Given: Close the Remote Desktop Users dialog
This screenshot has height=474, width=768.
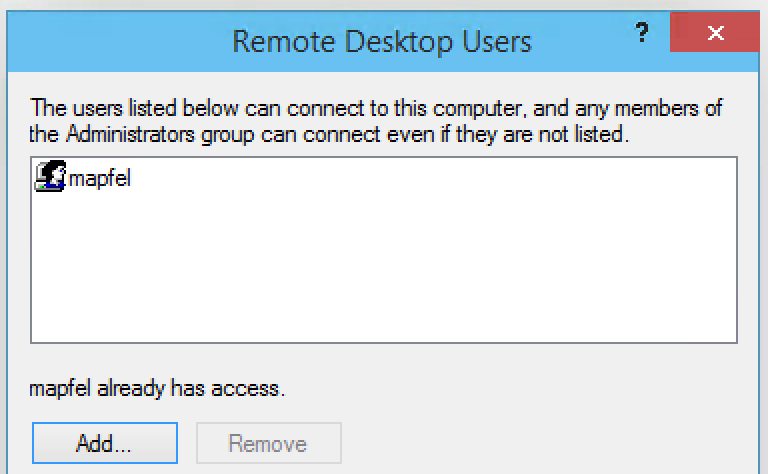Looking at the screenshot, I should (x=715, y=32).
